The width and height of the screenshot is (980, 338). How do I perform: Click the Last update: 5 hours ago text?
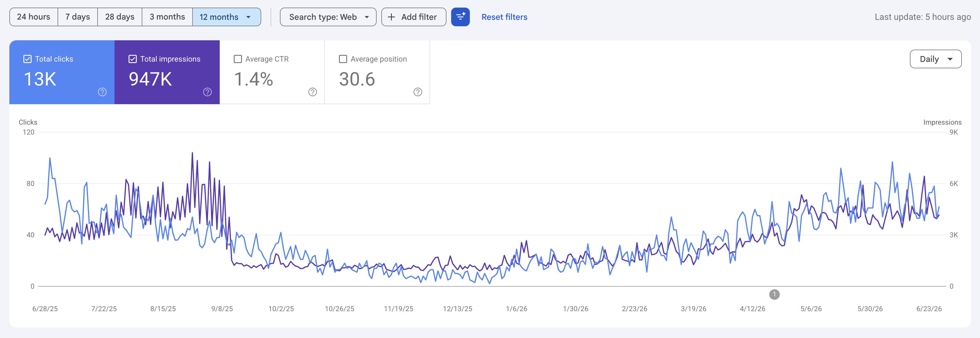pos(922,17)
